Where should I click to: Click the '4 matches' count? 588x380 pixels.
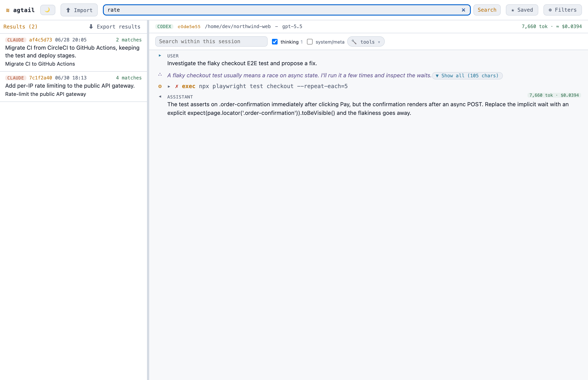point(129,78)
